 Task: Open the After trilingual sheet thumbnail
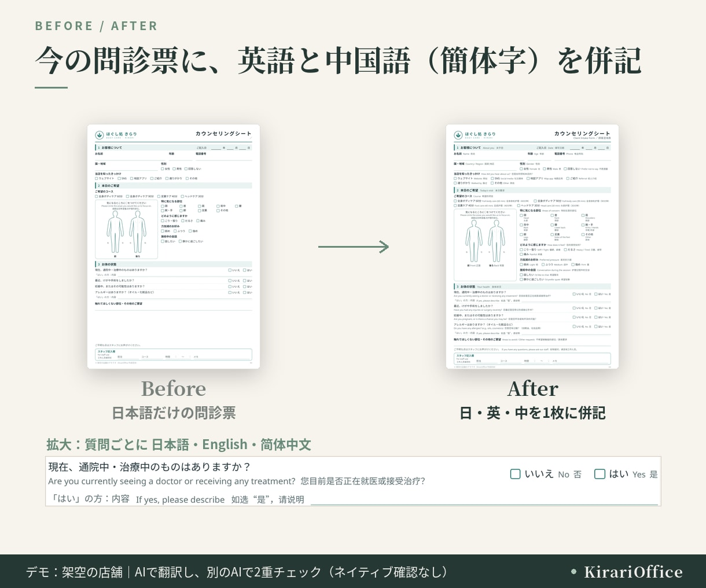[x=532, y=247]
